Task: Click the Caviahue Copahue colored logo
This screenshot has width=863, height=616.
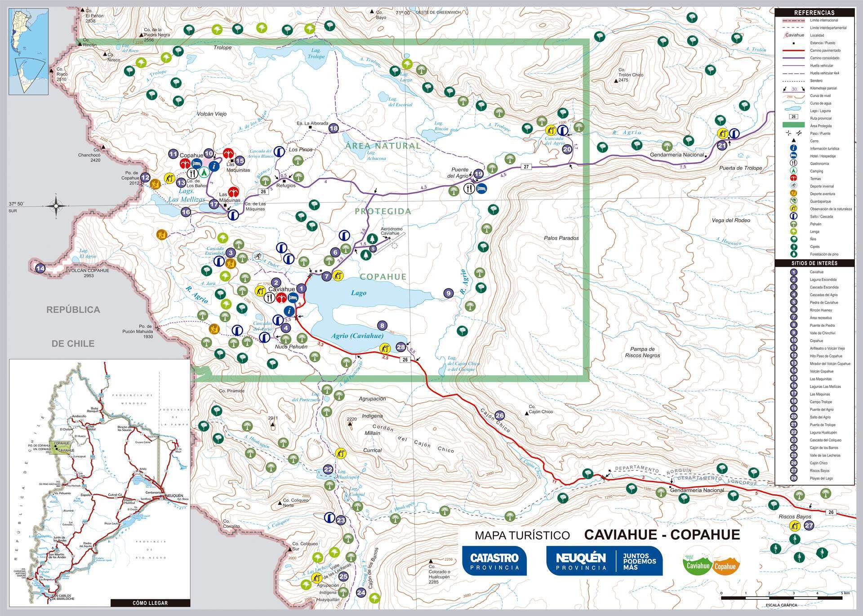Action: [x=711, y=561]
